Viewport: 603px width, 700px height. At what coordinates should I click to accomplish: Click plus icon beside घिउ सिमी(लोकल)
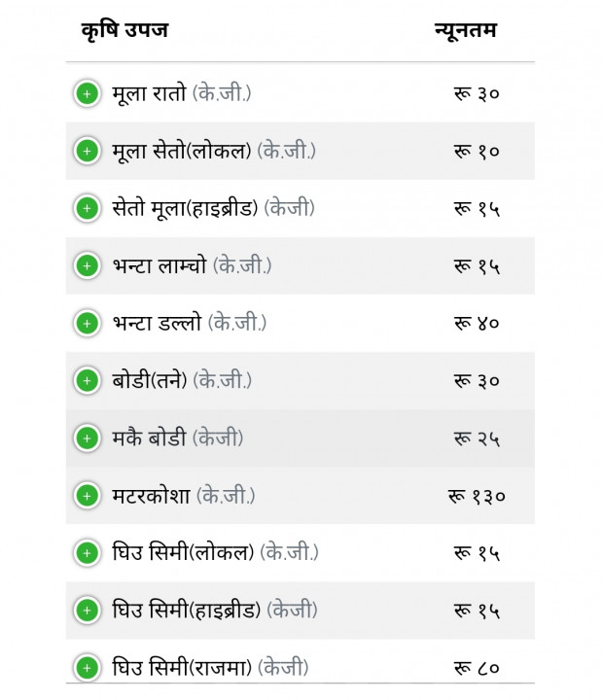point(88,553)
